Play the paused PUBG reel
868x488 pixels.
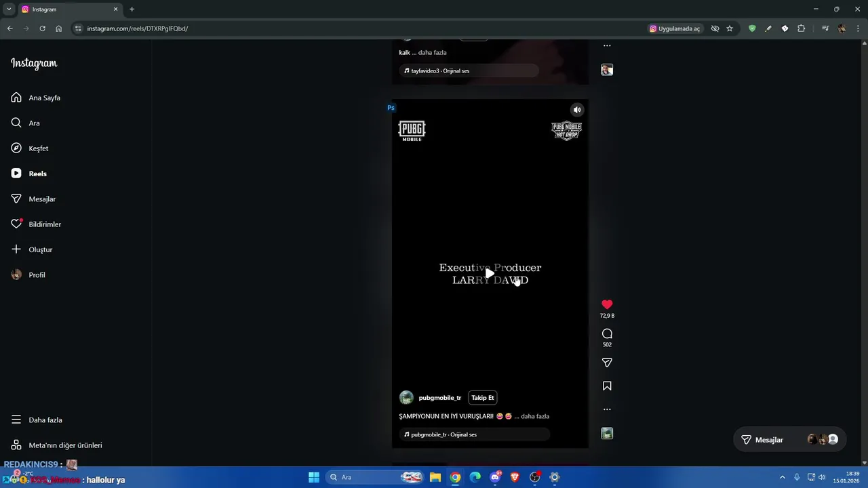pos(490,273)
